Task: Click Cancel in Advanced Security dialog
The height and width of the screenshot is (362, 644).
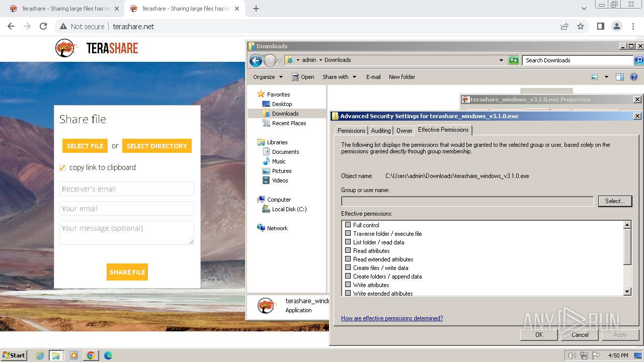Action: click(580, 335)
